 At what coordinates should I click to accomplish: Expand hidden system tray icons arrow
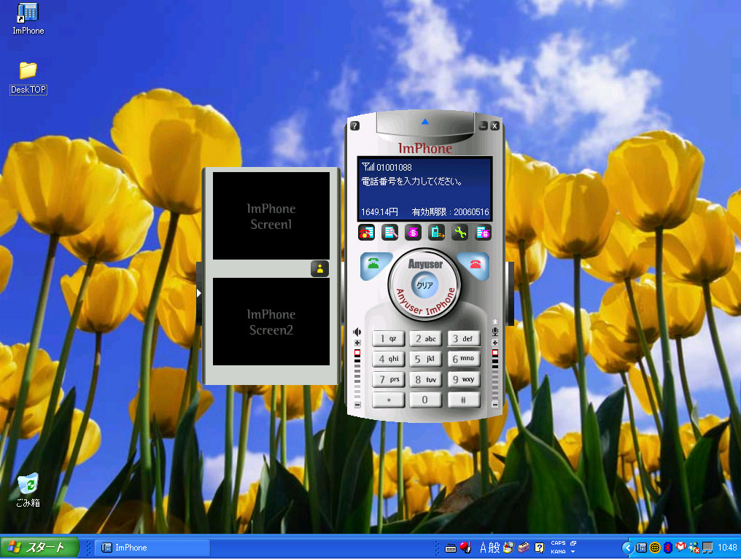[627, 548]
